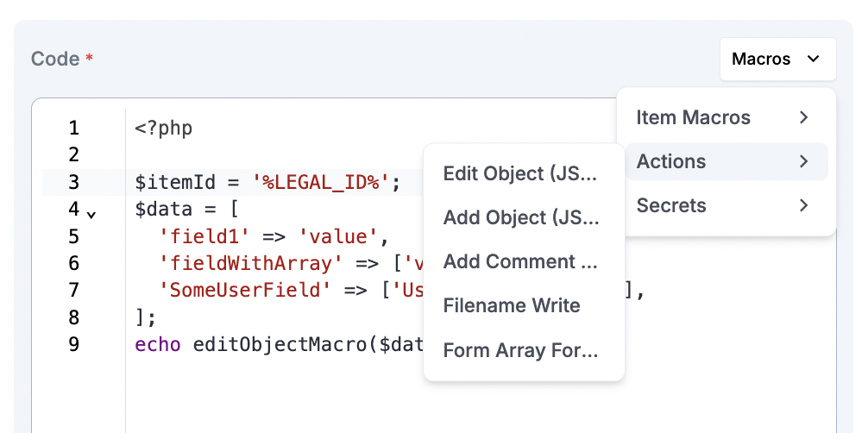Click line number 1 in the gutter
The width and height of the screenshot is (868, 433).
[x=73, y=129]
